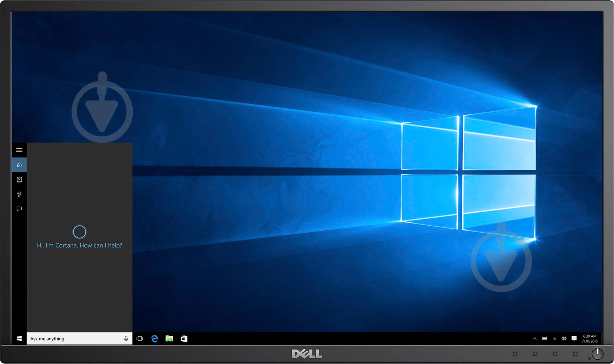Check battery status in system tray

(545, 339)
